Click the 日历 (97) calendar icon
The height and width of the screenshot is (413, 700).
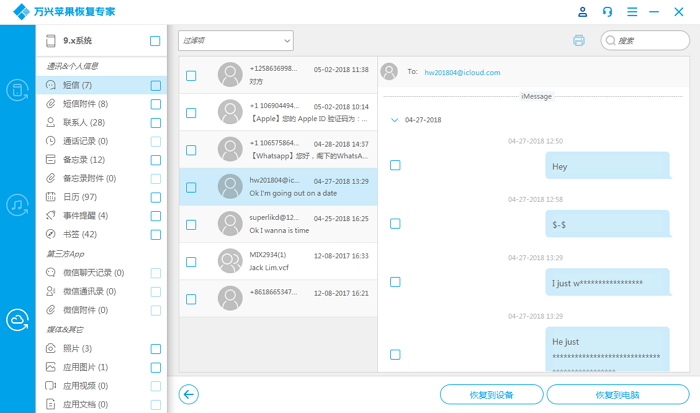pos(51,197)
